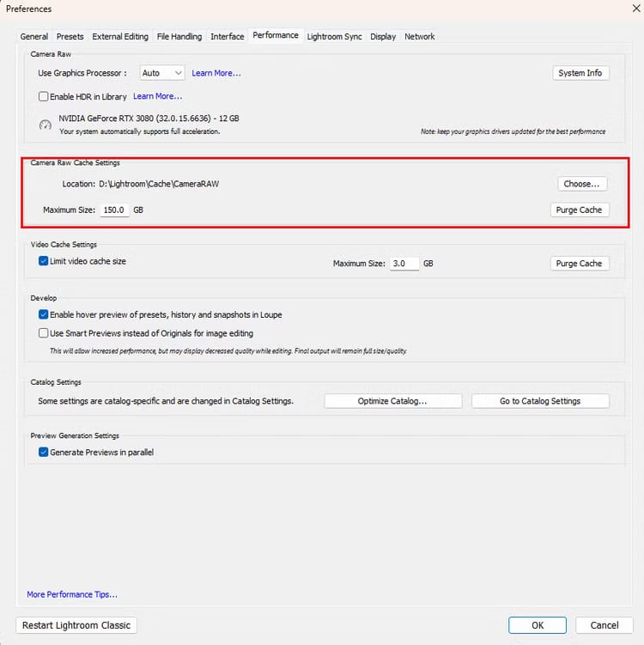Open Go to Catalog Settings
The width and height of the screenshot is (644, 645).
pyautogui.click(x=540, y=401)
